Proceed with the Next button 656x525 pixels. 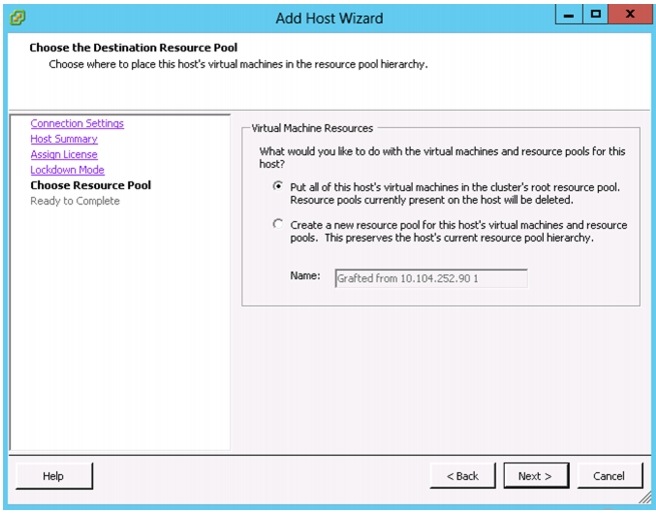tap(536, 476)
